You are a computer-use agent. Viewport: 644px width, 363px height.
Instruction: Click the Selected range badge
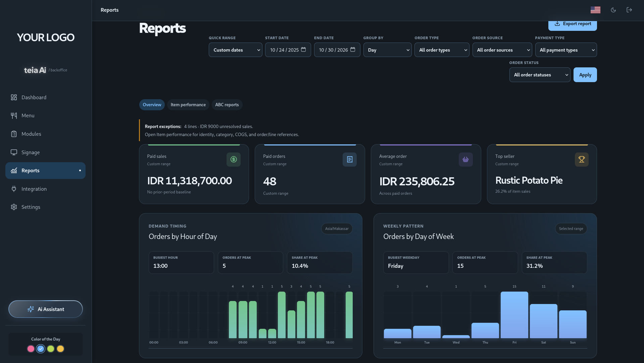tap(571, 229)
